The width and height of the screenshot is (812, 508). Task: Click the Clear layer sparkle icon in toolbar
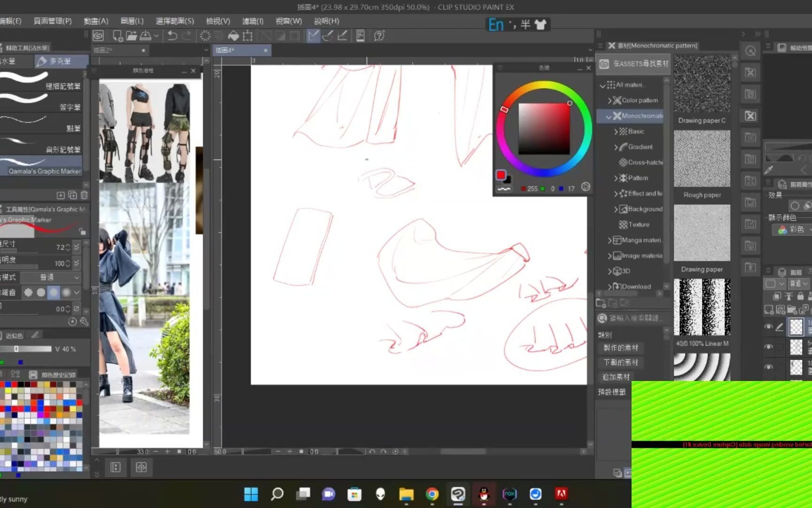click(x=205, y=36)
